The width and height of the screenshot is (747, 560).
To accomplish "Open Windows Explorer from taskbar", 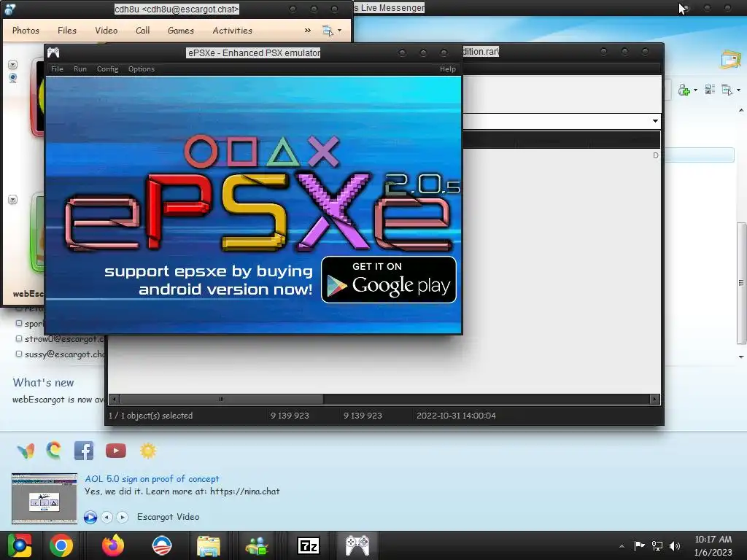I will (x=209, y=545).
